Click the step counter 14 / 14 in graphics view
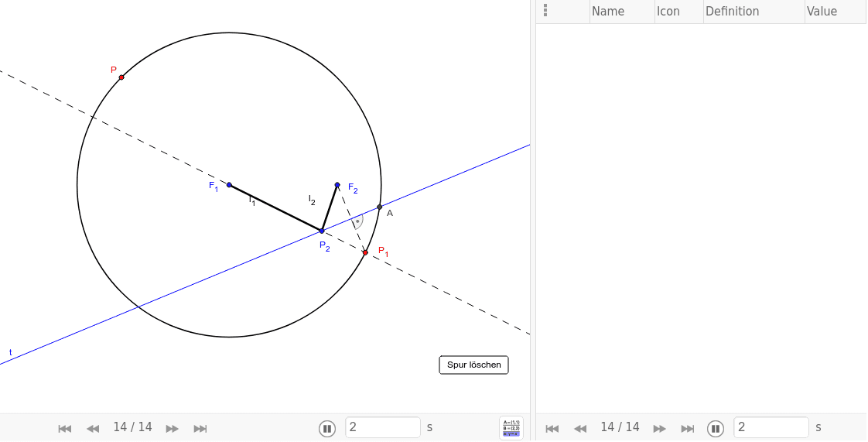The width and height of the screenshot is (868, 442). click(132, 427)
